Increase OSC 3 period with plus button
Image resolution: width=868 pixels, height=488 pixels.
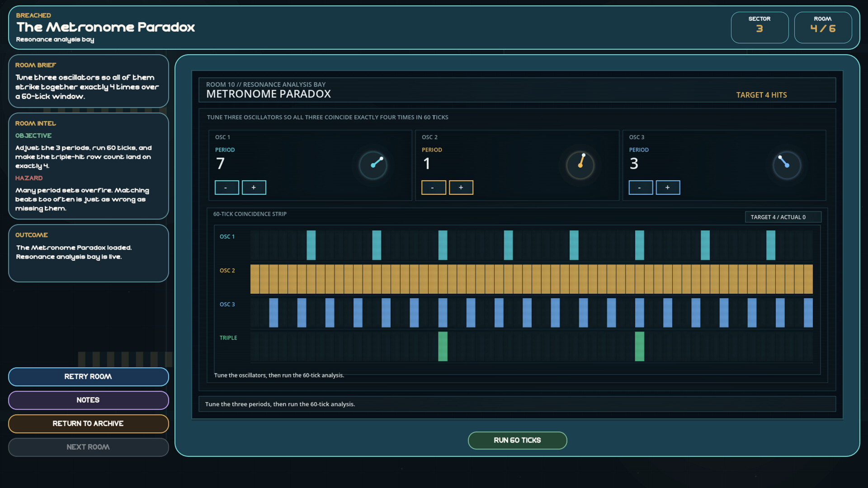click(668, 188)
